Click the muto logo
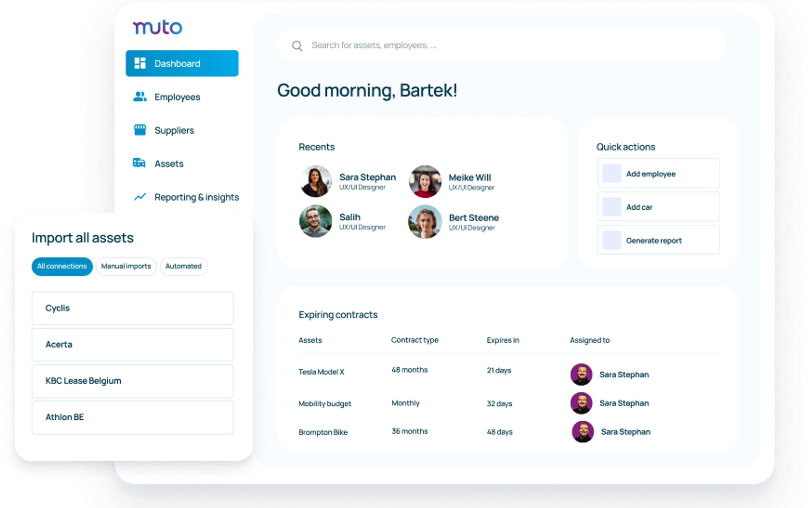 (x=158, y=27)
